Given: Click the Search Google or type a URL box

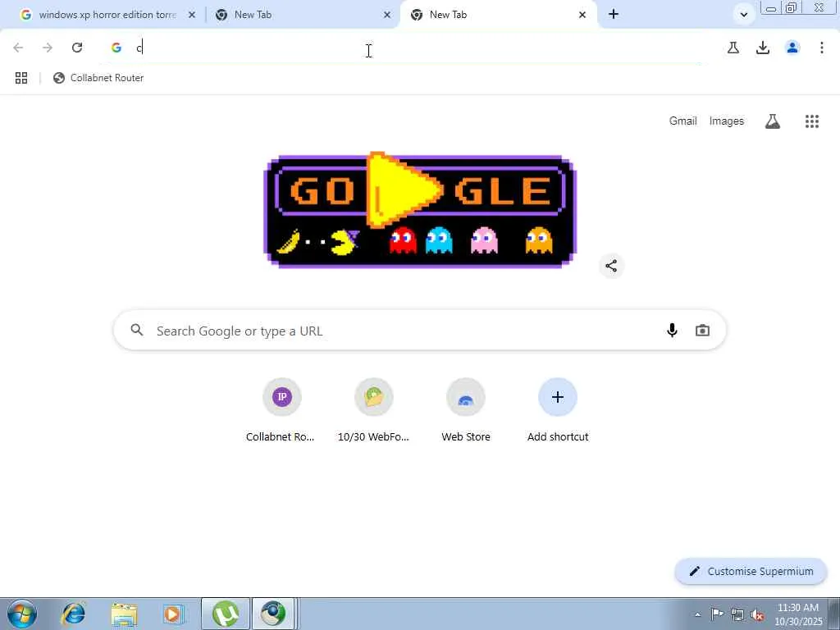Looking at the screenshot, I should pyautogui.click(x=419, y=331).
